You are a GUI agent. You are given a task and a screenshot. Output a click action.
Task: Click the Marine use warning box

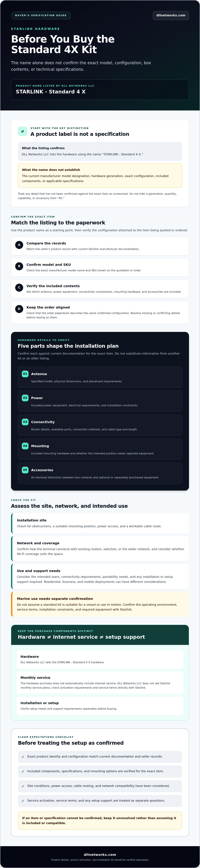pyautogui.click(x=100, y=604)
